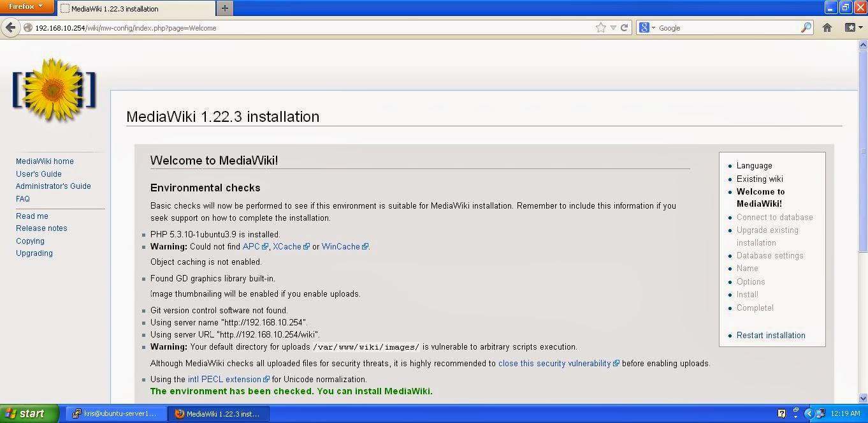
Task: Click the Image thumbnailing will be enabled line
Action: point(256,293)
